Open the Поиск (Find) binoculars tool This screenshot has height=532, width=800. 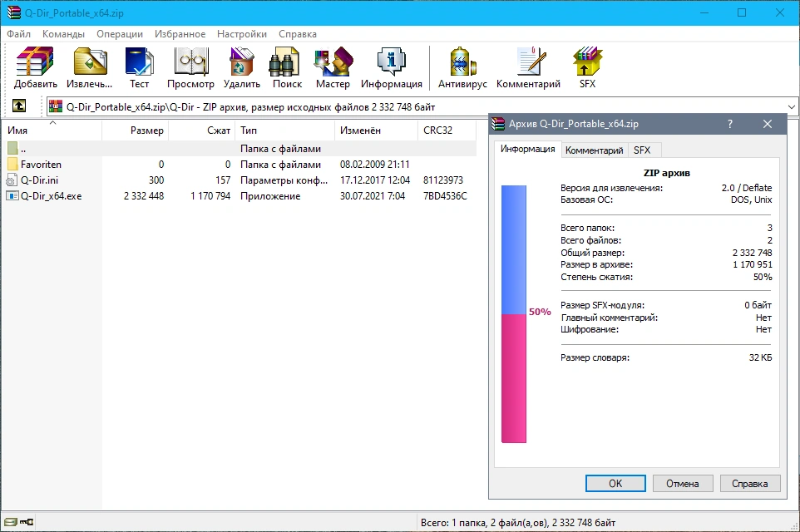(x=287, y=68)
